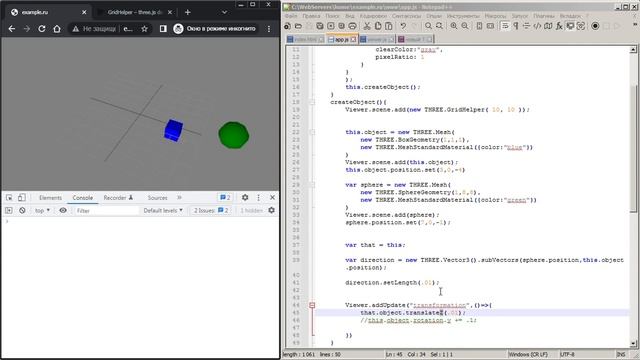Collapse fold marker at line 44 addUpdate
Image resolution: width=640 pixels, height=360 pixels.
[x=312, y=305]
